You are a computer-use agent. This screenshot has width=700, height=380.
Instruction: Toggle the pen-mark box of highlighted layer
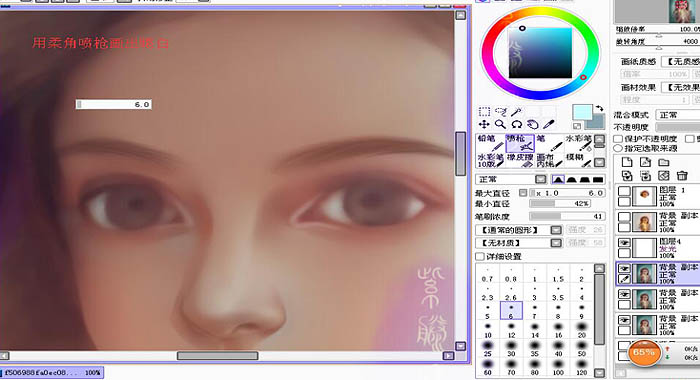[x=624, y=279]
